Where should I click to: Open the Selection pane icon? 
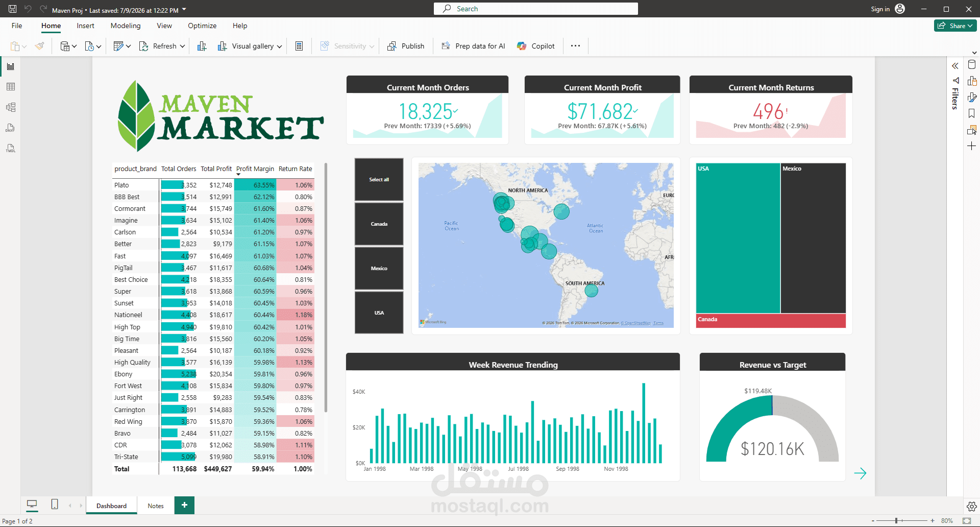coord(972,130)
